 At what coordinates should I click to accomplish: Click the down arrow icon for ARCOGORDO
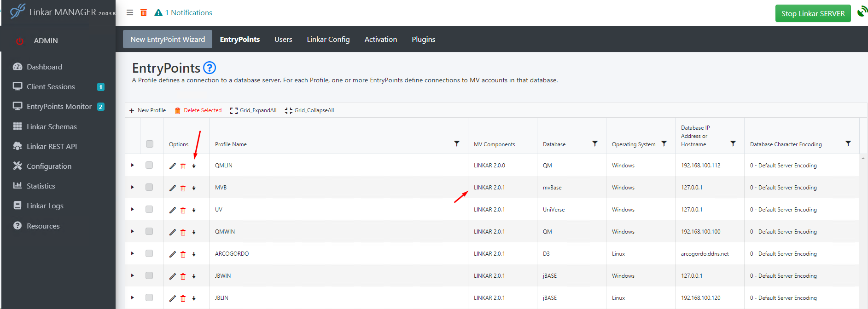pos(194,254)
